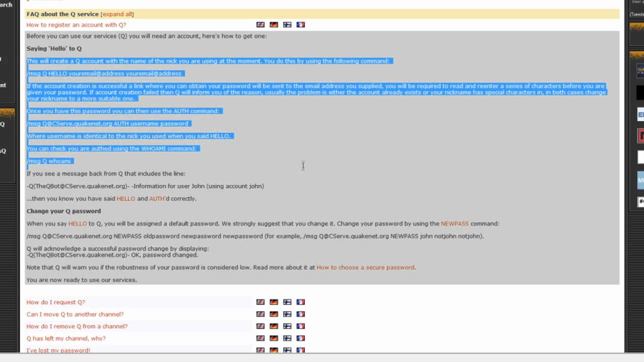Click German flag beside 'How to register an account'

point(274,25)
